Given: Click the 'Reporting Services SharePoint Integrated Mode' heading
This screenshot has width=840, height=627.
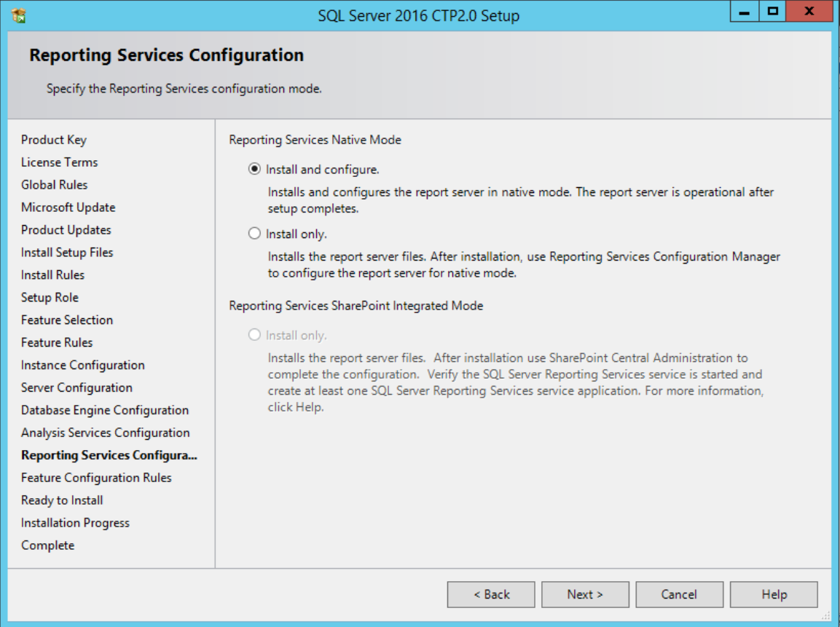Looking at the screenshot, I should click(356, 306).
